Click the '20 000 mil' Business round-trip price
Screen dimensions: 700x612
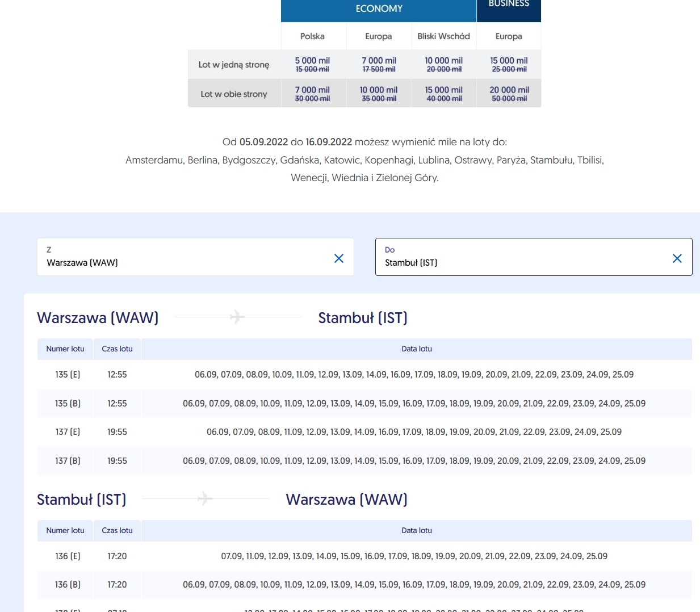[509, 90]
